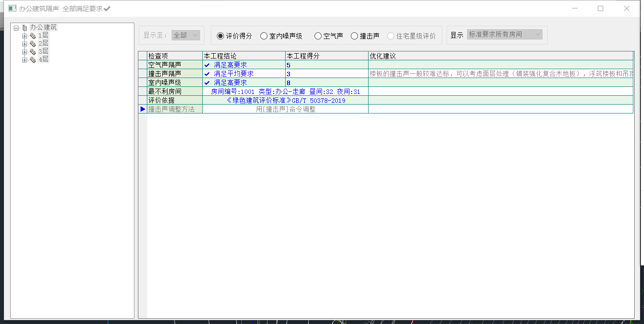
Task: Expand the 1层 tree node
Action: [25, 36]
